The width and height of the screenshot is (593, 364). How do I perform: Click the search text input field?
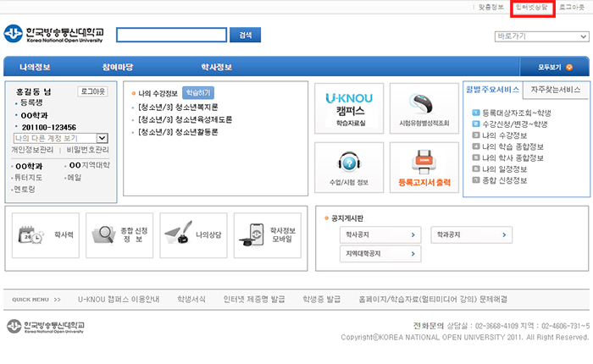point(171,36)
